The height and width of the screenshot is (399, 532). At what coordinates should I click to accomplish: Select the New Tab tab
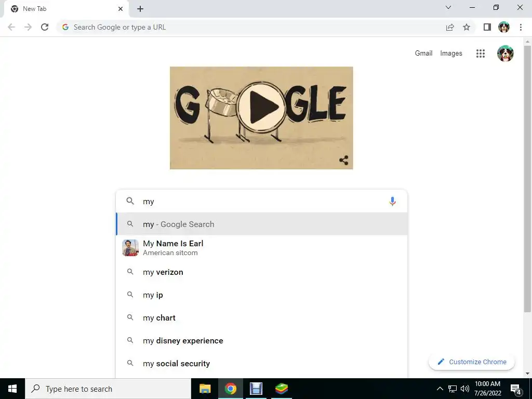click(x=66, y=9)
